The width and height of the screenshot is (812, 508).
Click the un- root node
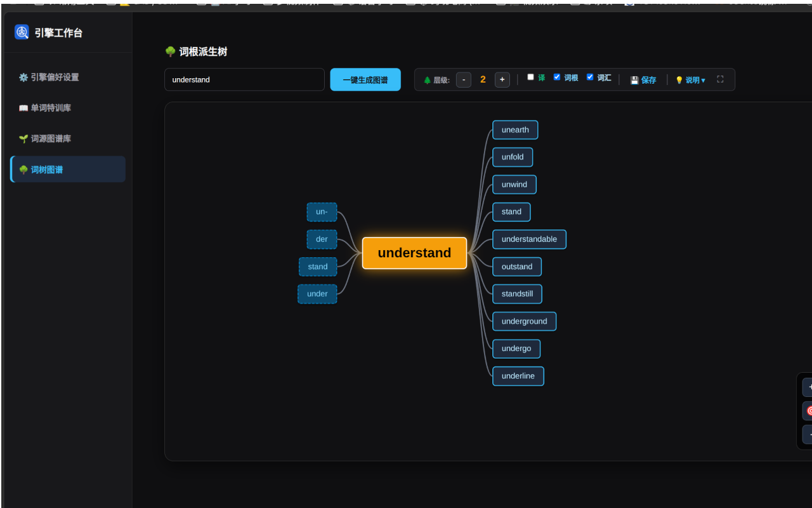click(322, 212)
